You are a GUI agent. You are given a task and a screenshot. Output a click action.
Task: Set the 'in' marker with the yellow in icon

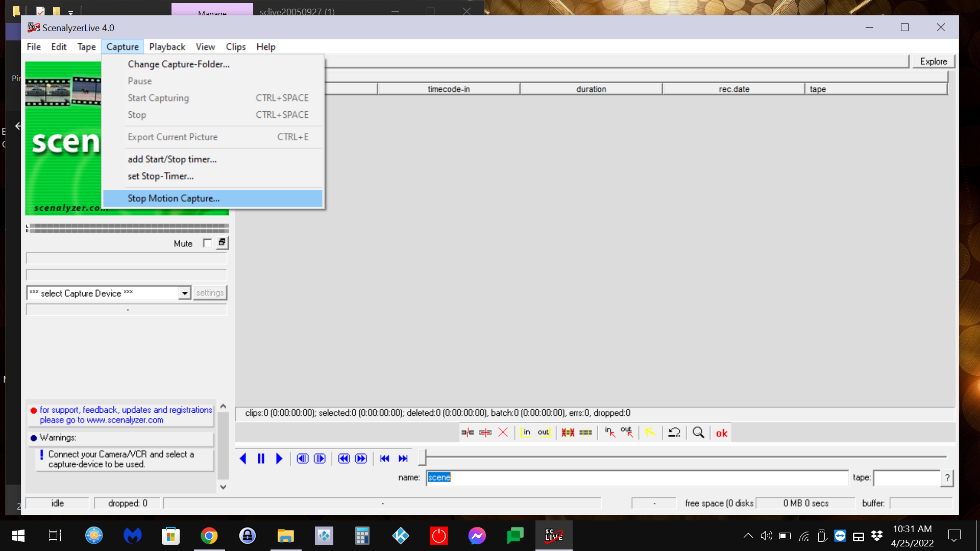tap(526, 433)
